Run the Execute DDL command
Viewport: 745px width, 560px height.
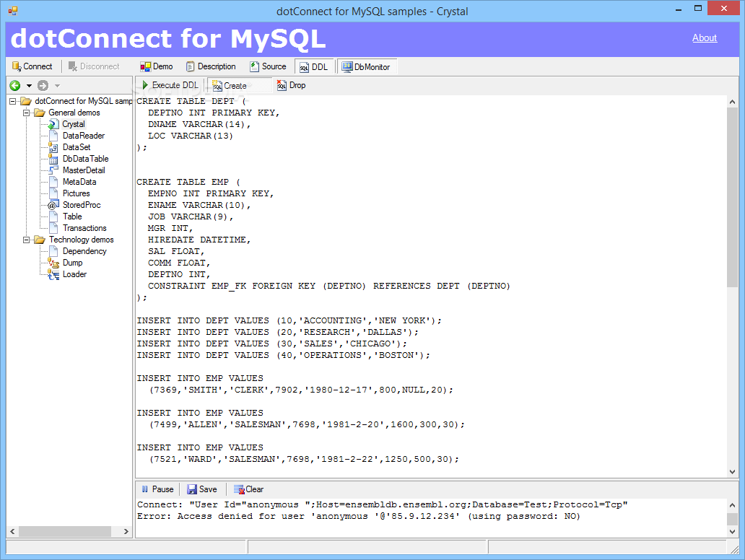(170, 85)
